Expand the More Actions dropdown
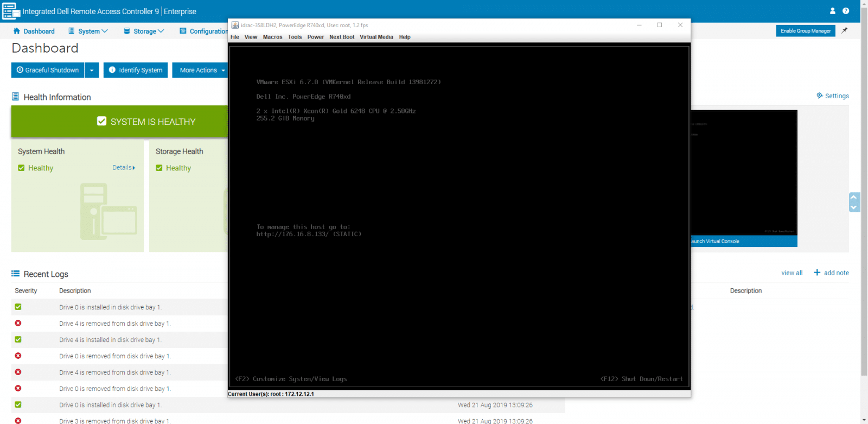 tap(223, 70)
